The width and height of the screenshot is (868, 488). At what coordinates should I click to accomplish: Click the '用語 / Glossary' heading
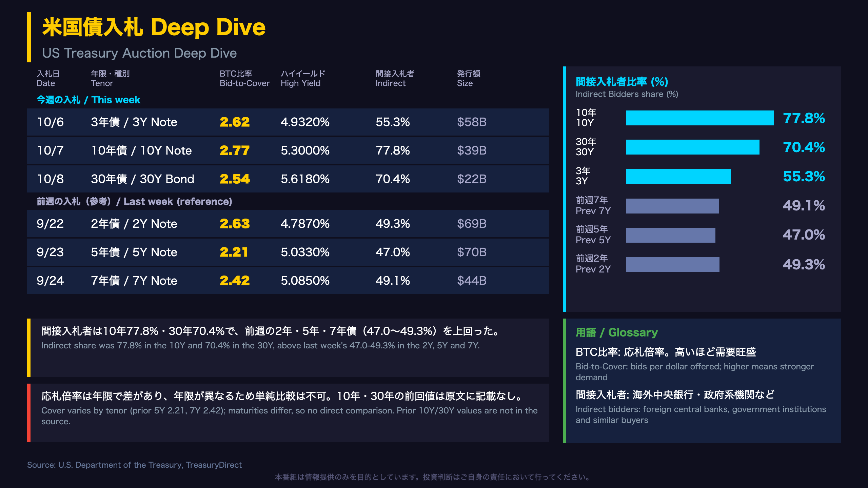(616, 332)
